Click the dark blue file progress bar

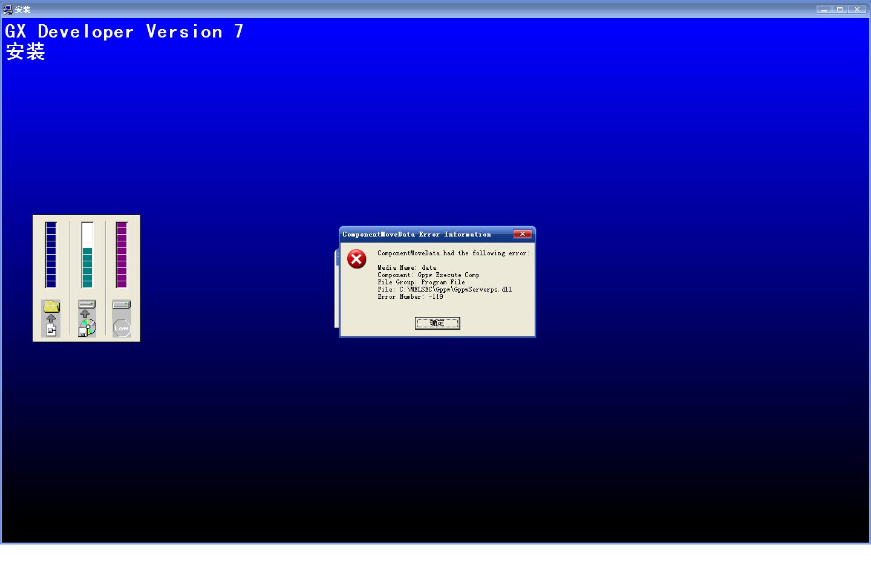(51, 255)
